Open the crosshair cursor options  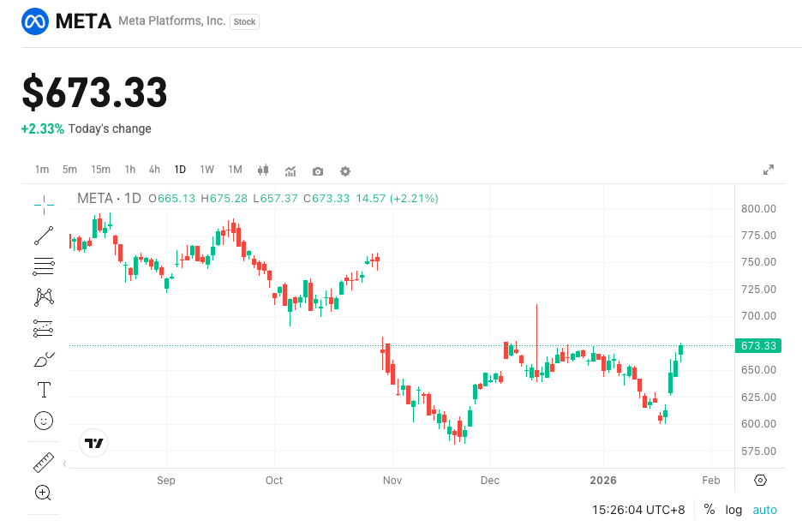click(43, 205)
